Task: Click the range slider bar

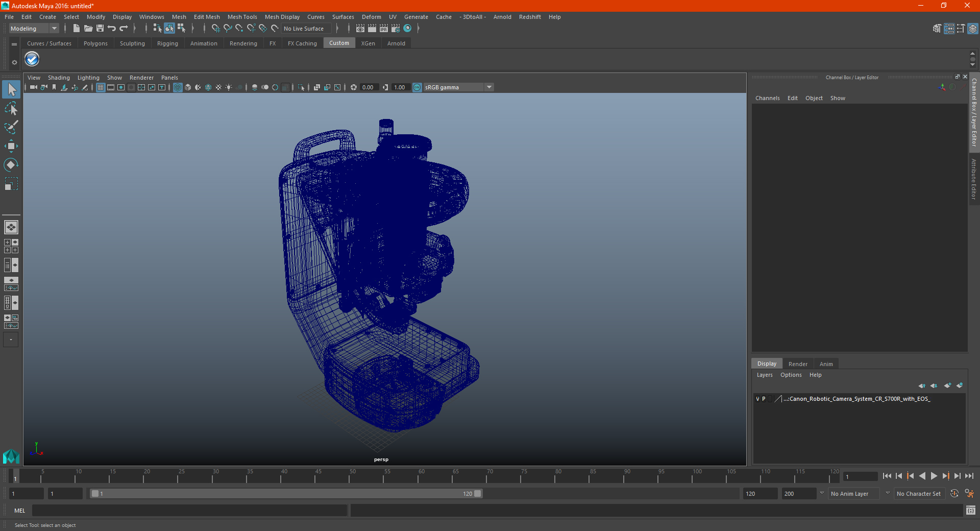Action: (286, 494)
